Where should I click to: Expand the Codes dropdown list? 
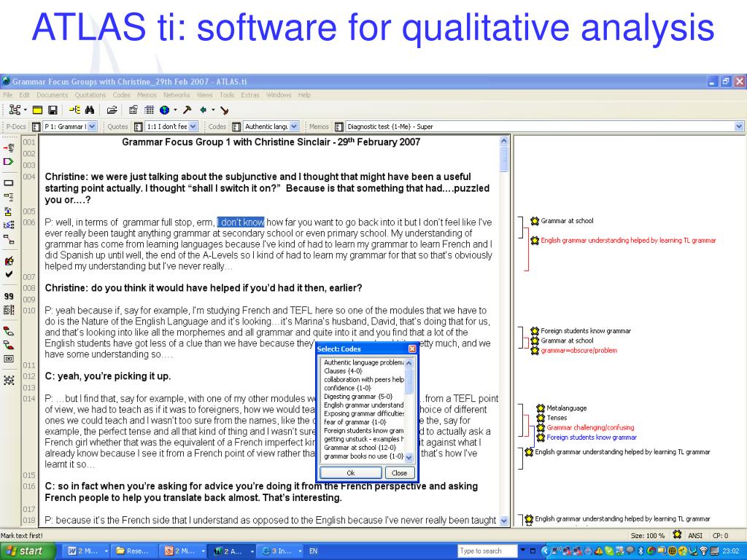[294, 127]
